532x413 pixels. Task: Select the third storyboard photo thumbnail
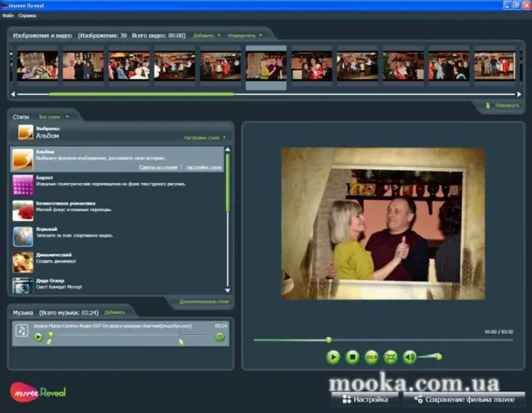click(129, 66)
